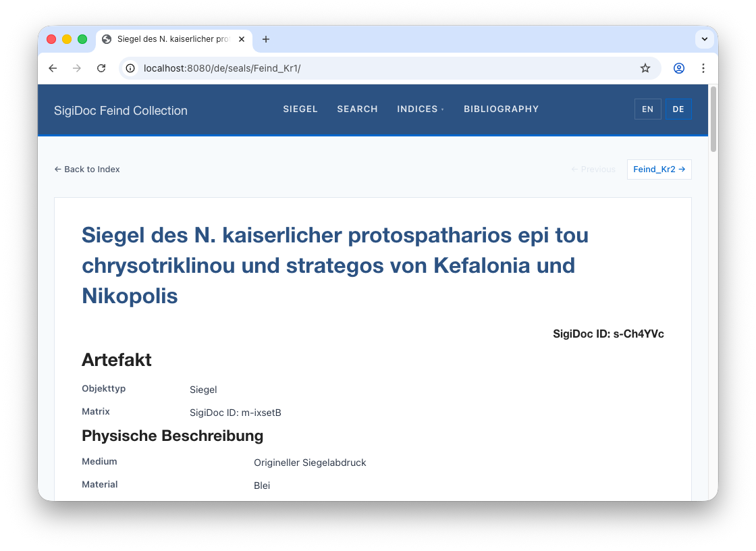This screenshot has width=756, height=551.
Task: Expand the Indices dropdown menu
Action: coord(420,109)
